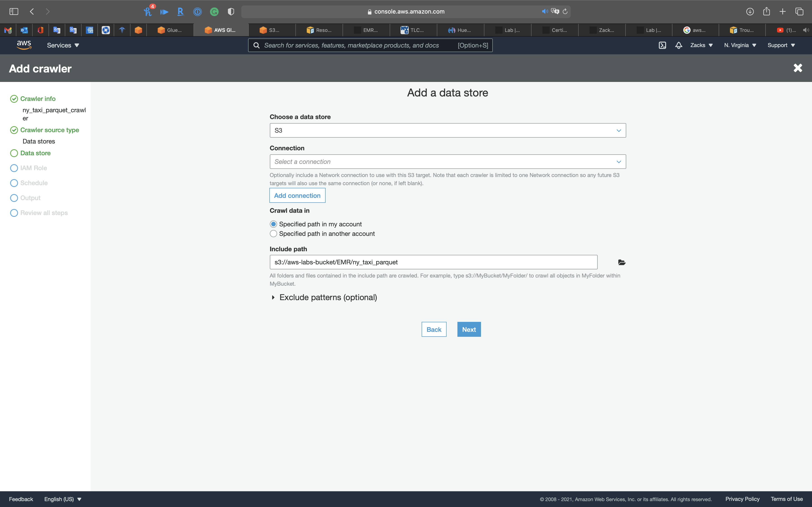Open the notifications bell icon
Viewport: 812px width, 507px height.
point(679,45)
